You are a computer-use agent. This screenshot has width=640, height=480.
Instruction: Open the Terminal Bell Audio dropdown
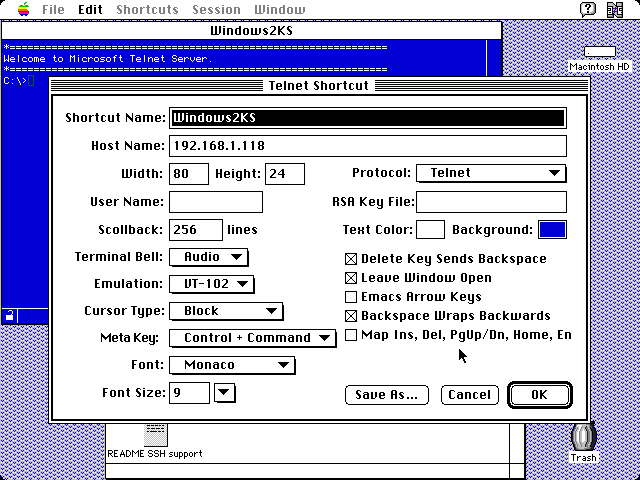209,257
